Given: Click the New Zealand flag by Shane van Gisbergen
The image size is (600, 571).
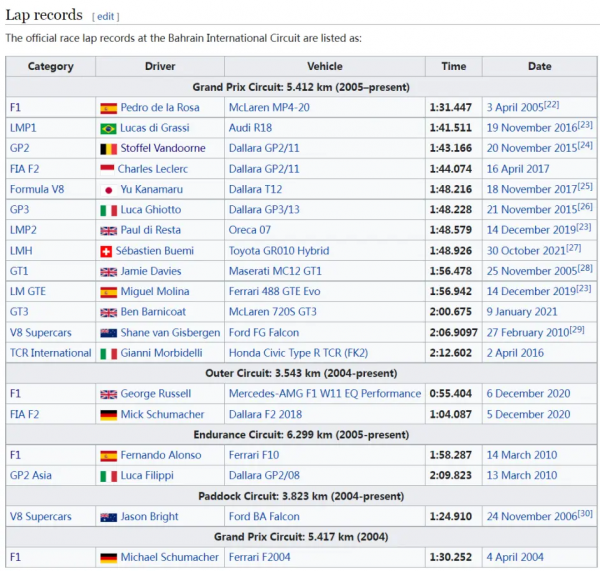Looking at the screenshot, I should [x=108, y=332].
